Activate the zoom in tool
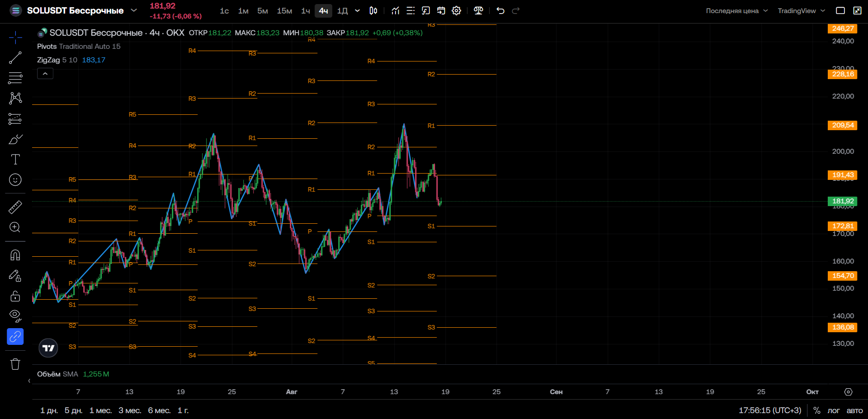This screenshot has height=419, width=868. point(15,227)
